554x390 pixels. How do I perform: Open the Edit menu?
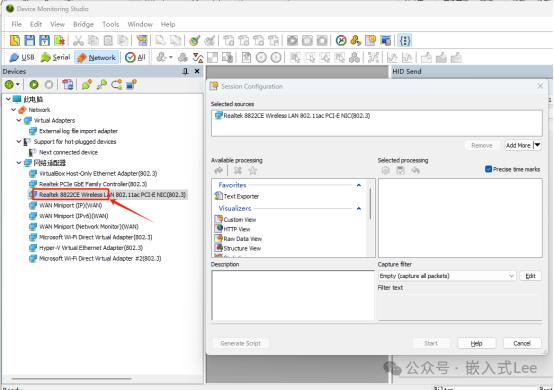(36, 24)
